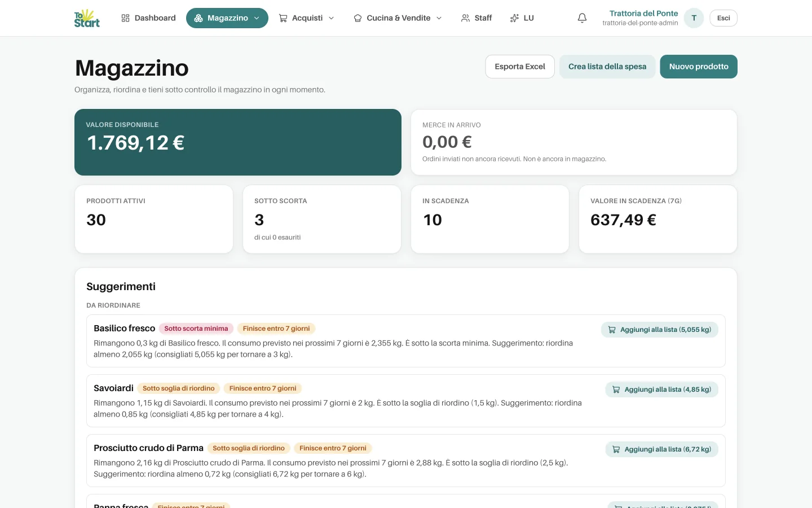Click Prosciutto crudo's Finisce entro 7 giorni badge

[333, 448]
